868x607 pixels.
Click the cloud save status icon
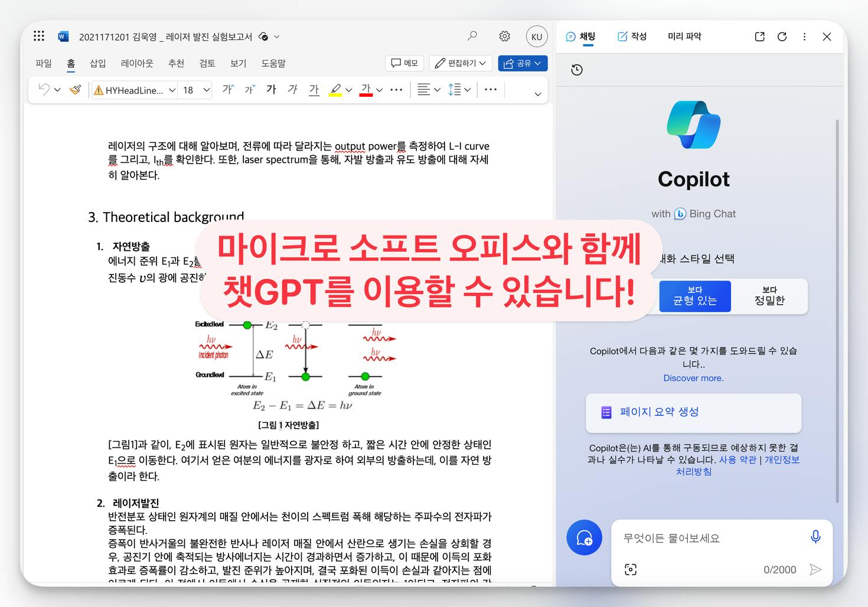(x=263, y=37)
